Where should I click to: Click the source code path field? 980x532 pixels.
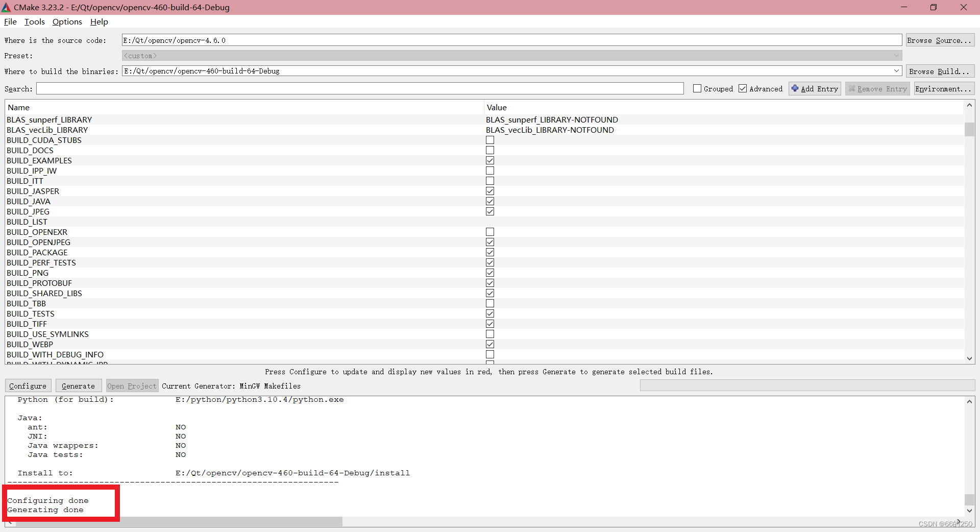click(512, 40)
